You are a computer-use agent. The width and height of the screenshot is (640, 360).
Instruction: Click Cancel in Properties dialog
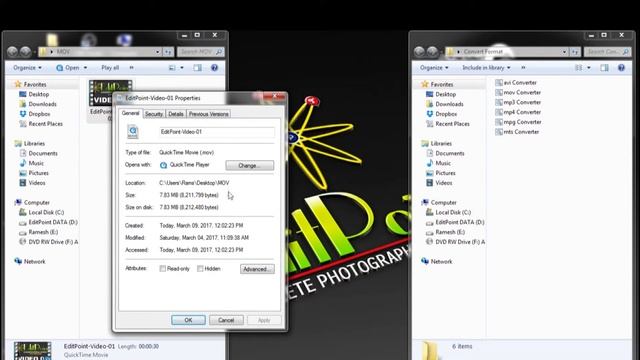226,320
